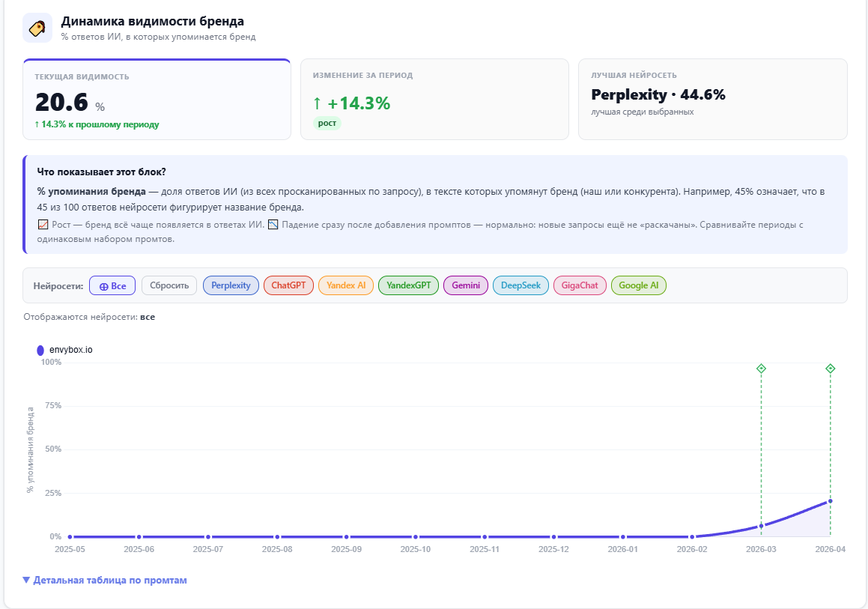Enable YandexGPT filter chip
Image resolution: width=868 pixels, height=609 pixels.
[408, 285]
